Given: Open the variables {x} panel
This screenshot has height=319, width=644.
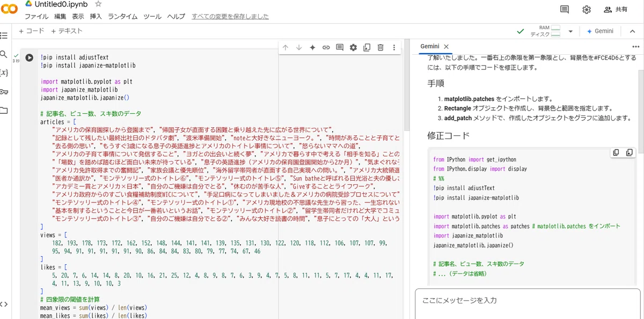Looking at the screenshot, I should [4, 73].
